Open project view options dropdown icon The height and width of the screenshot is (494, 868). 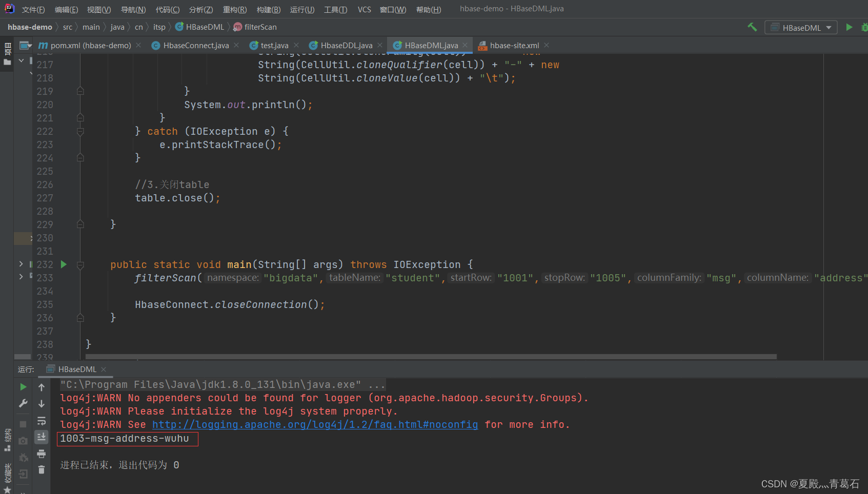point(26,46)
